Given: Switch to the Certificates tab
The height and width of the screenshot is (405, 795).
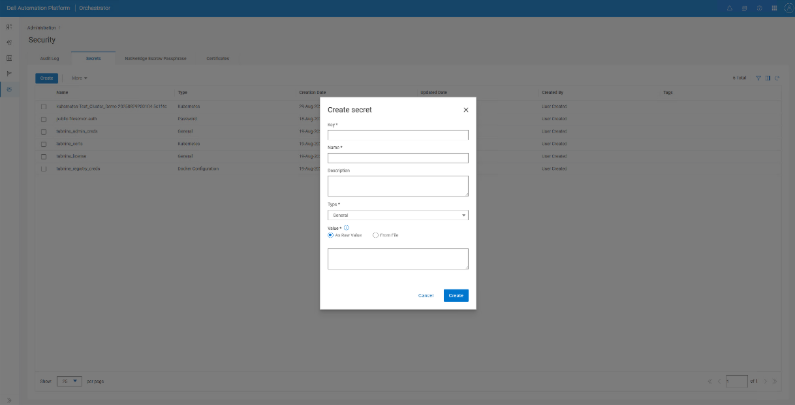Looking at the screenshot, I should click(218, 59).
